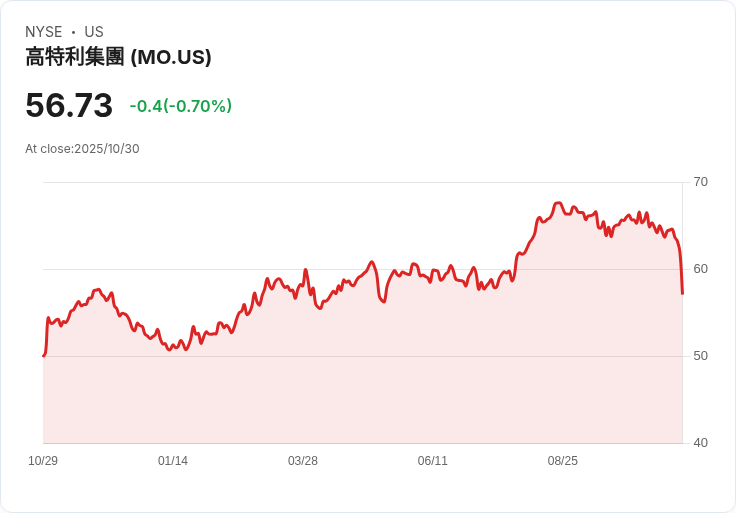Image resolution: width=736 pixels, height=513 pixels.
Task: Click the 01/14 date on x-axis
Action: click(173, 461)
